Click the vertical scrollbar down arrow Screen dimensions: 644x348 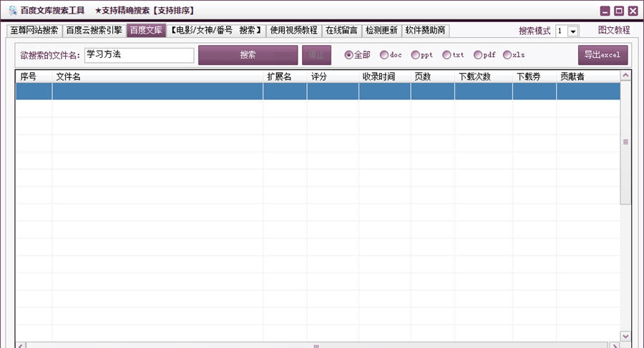[x=625, y=336]
